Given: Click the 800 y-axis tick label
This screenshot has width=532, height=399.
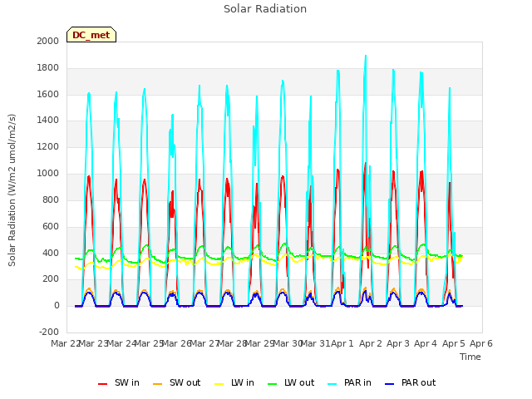Looking at the screenshot, I should click(51, 199).
